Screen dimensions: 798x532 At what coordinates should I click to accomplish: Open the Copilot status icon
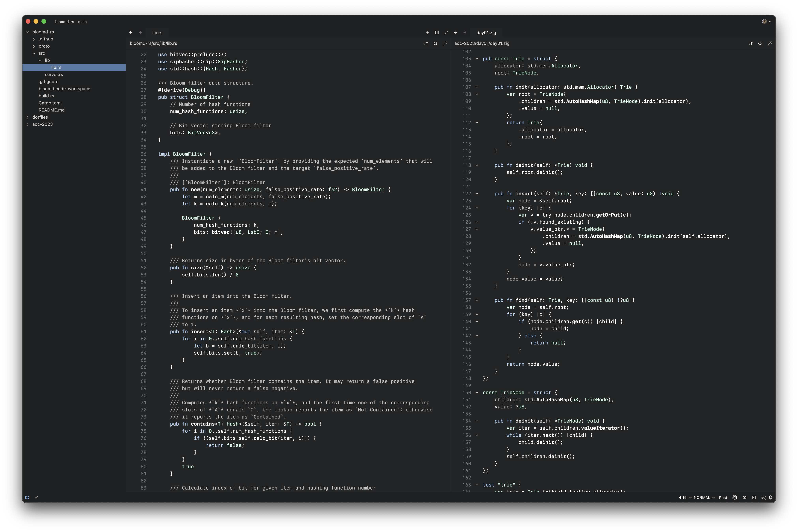[734, 497]
